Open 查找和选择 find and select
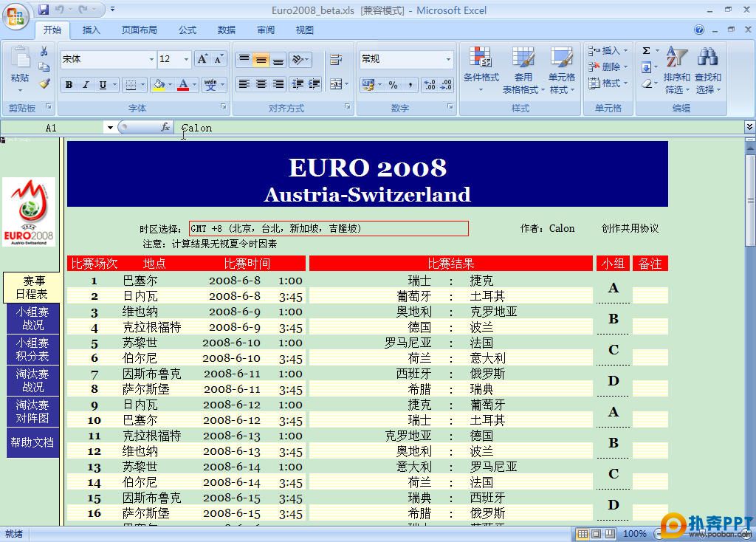The width and height of the screenshot is (756, 542). click(x=708, y=69)
